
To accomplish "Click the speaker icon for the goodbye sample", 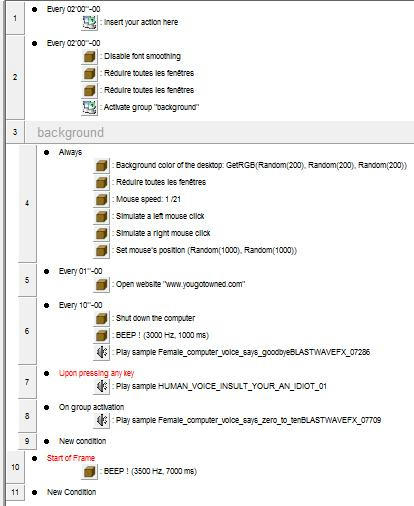I will pos(101,352).
